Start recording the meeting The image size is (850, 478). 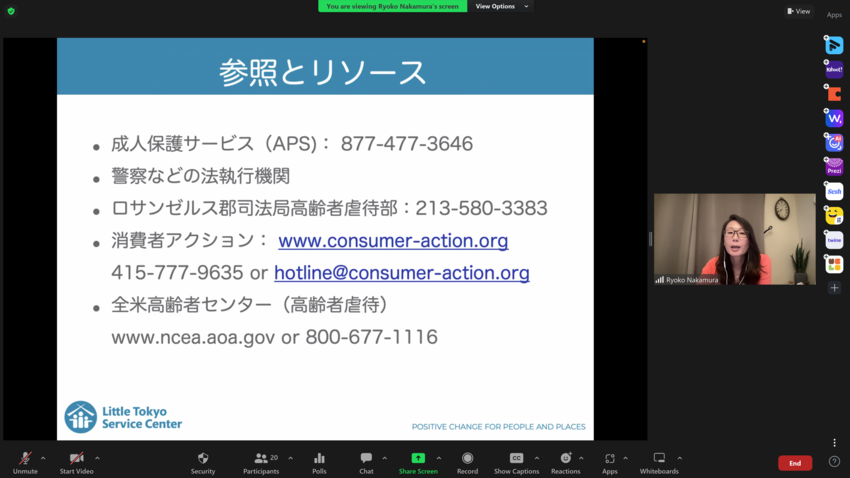[467, 462]
